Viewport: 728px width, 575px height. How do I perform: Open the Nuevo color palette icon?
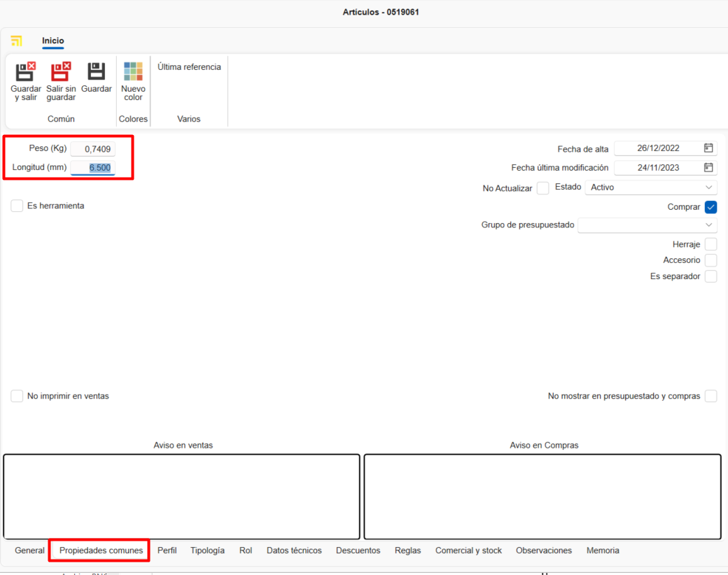coord(133,71)
